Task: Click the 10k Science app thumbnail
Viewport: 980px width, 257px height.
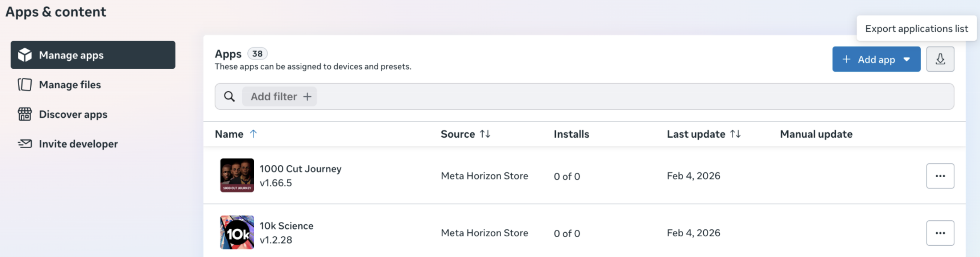Action: [x=237, y=232]
